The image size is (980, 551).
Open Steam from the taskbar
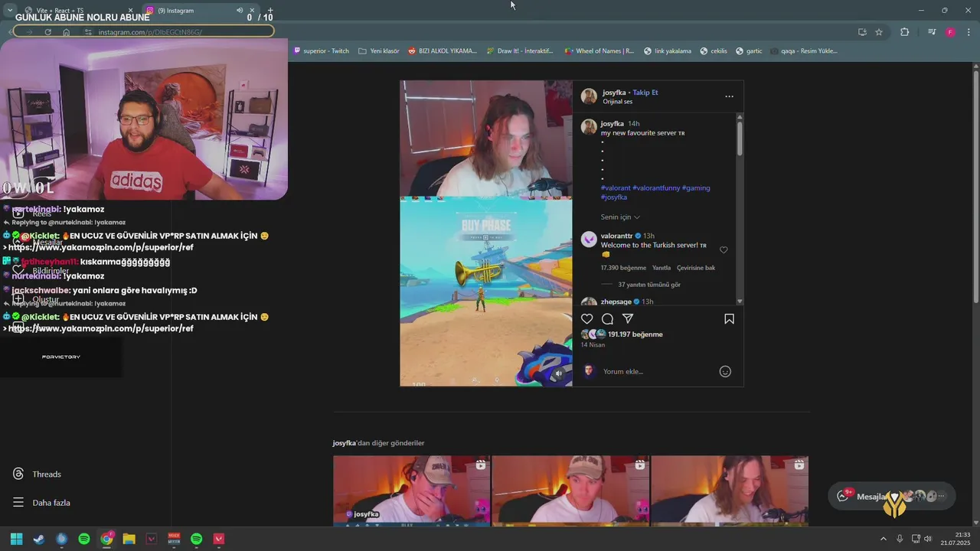(x=39, y=539)
